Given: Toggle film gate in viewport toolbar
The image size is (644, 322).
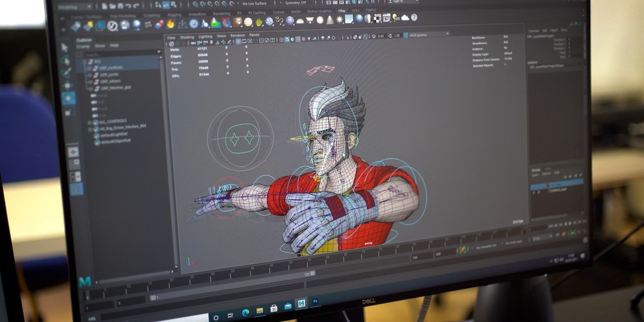Looking at the screenshot, I should pos(244,41).
